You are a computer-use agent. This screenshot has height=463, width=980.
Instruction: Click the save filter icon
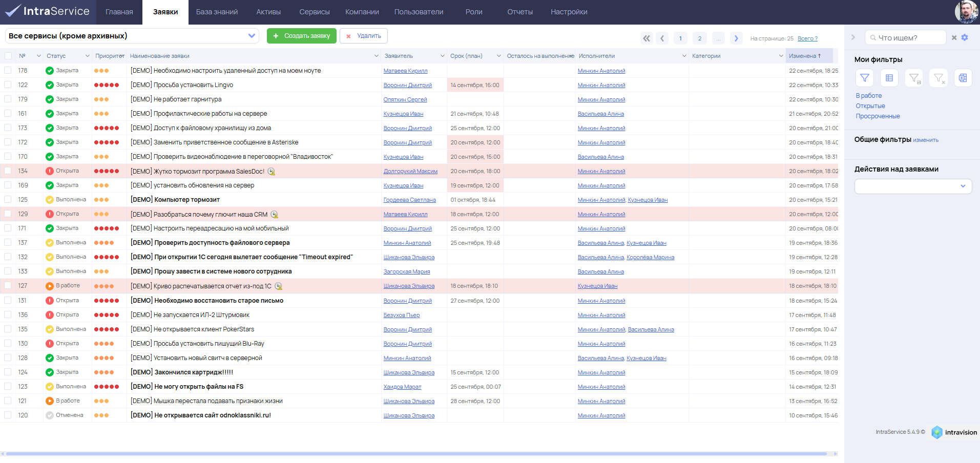point(914,78)
